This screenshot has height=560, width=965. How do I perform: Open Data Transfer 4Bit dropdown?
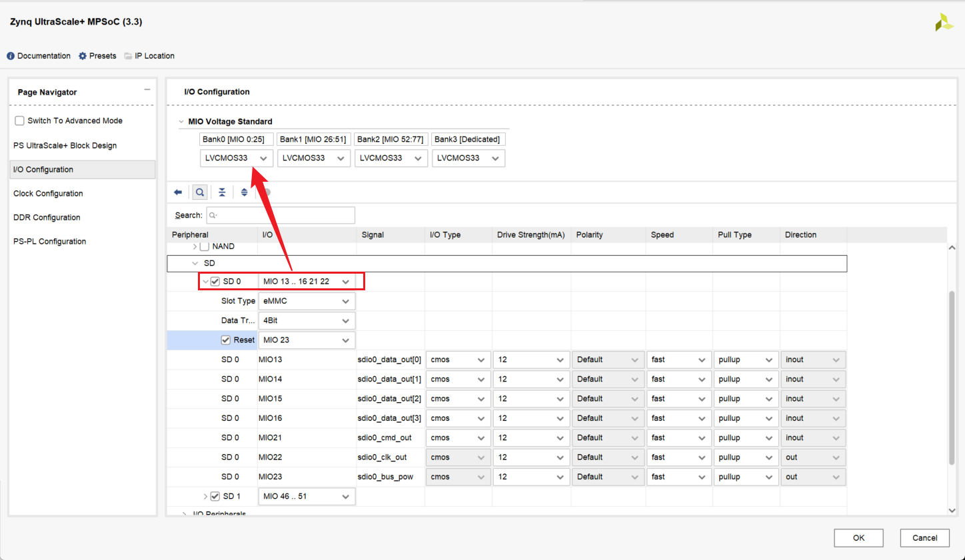[307, 320]
